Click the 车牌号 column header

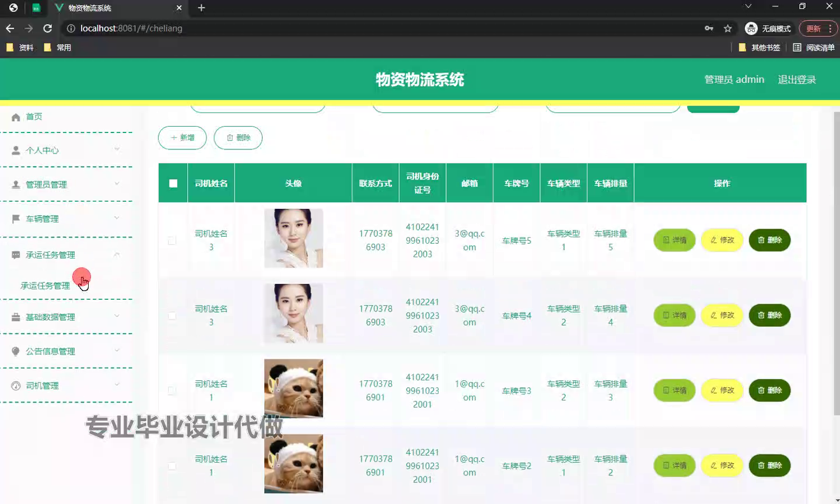tap(516, 183)
